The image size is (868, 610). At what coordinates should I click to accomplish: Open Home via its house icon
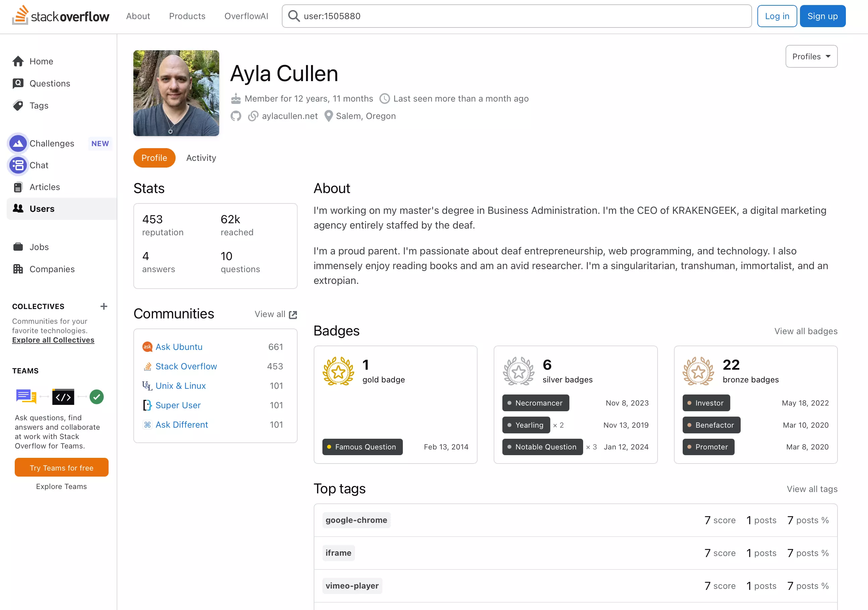[x=18, y=61]
